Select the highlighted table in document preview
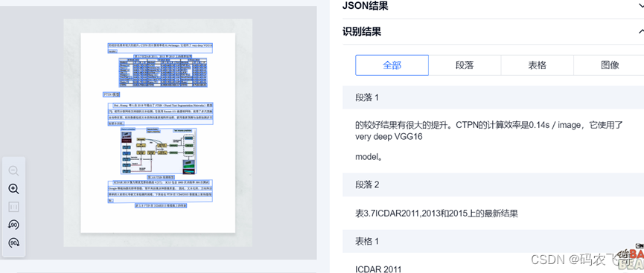 [x=162, y=72]
